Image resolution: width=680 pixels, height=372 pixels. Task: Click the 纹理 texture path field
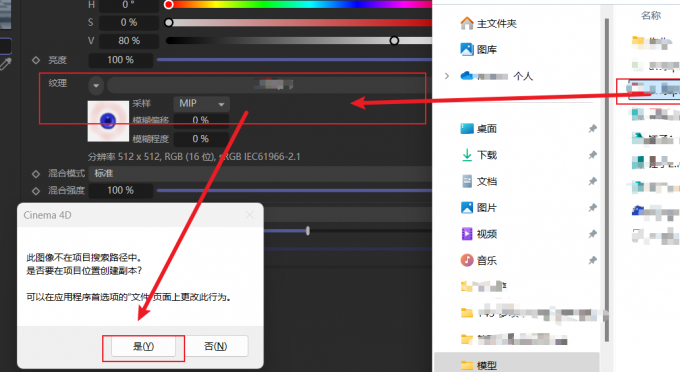269,85
